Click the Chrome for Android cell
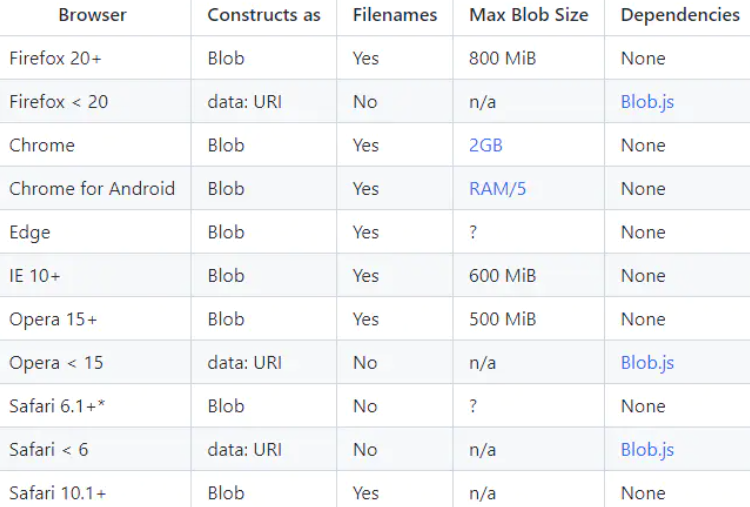750x507 pixels. tap(92, 189)
